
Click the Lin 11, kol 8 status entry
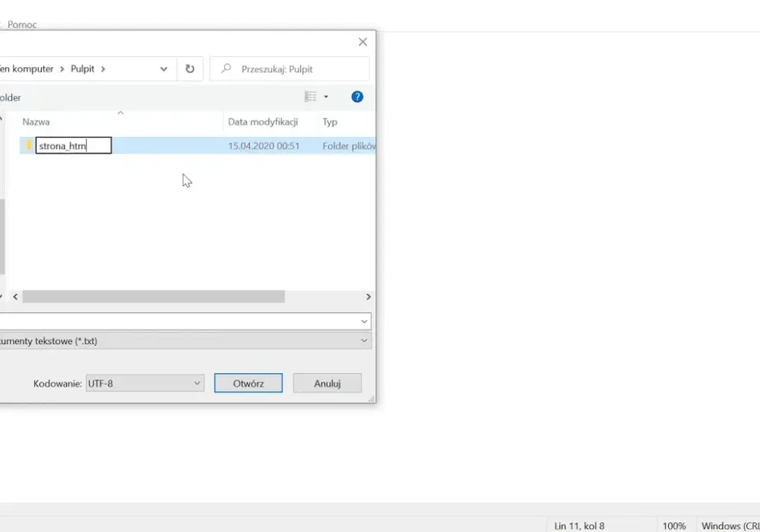click(x=579, y=526)
